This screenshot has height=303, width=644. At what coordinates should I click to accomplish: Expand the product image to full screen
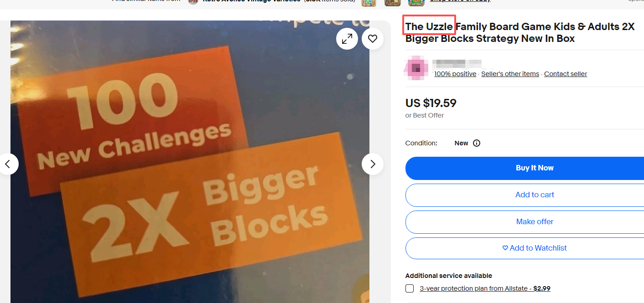pos(347,39)
